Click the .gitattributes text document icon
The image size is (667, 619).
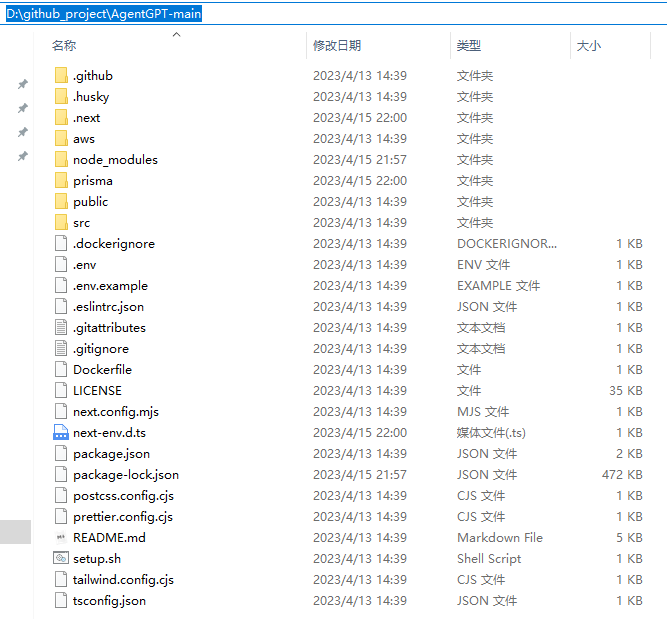tap(61, 327)
